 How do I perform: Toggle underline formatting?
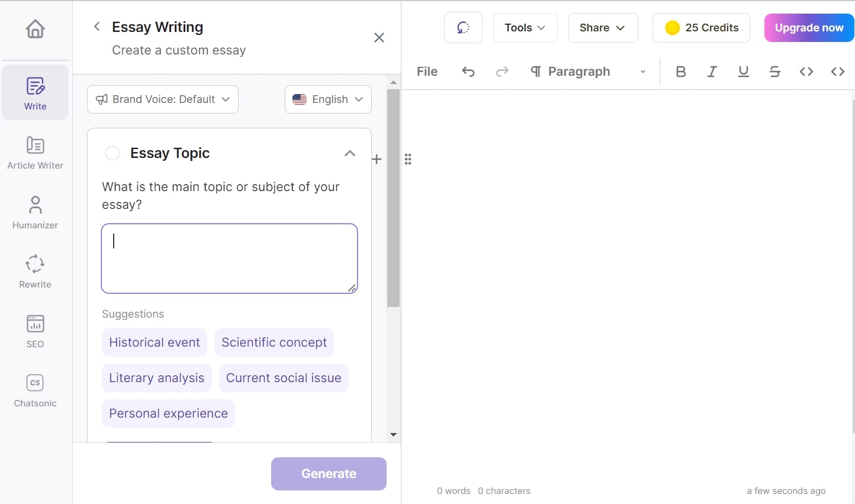click(744, 72)
